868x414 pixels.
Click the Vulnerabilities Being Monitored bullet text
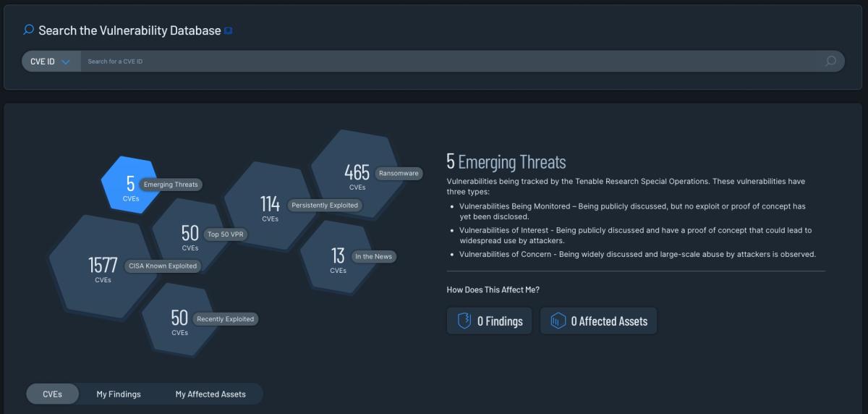(632, 211)
